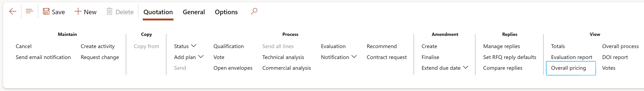Viewport: 644px width, 91px height.
Task: Open the Notification dropdown
Action: click(x=339, y=57)
